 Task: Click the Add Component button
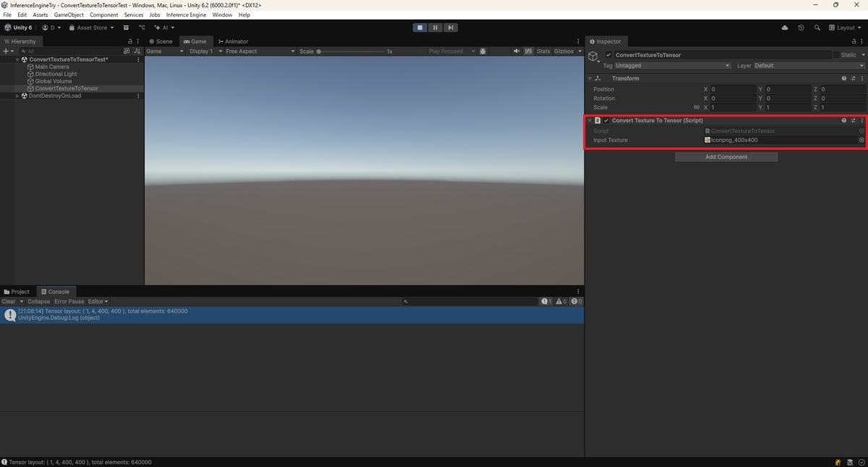coord(726,156)
